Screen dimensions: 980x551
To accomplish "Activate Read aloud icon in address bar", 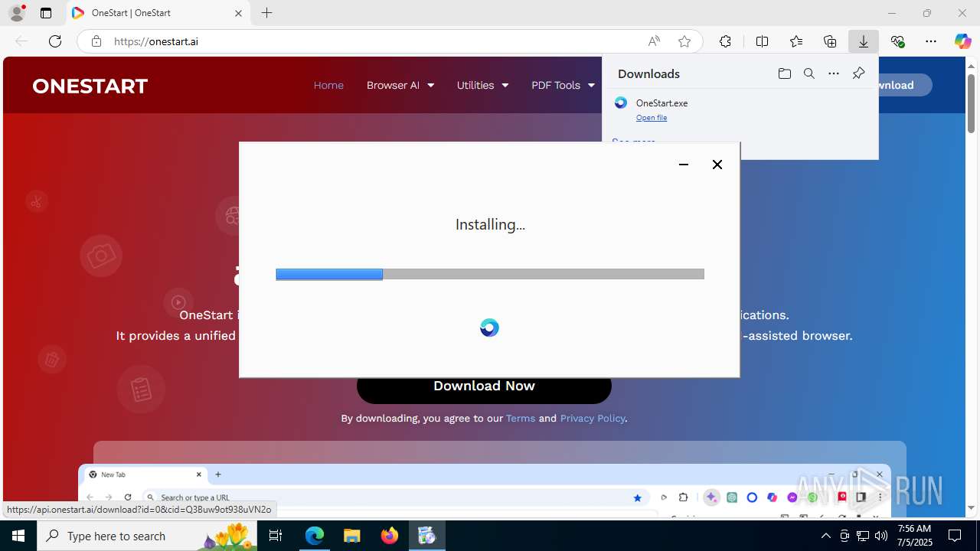I will coord(654,41).
